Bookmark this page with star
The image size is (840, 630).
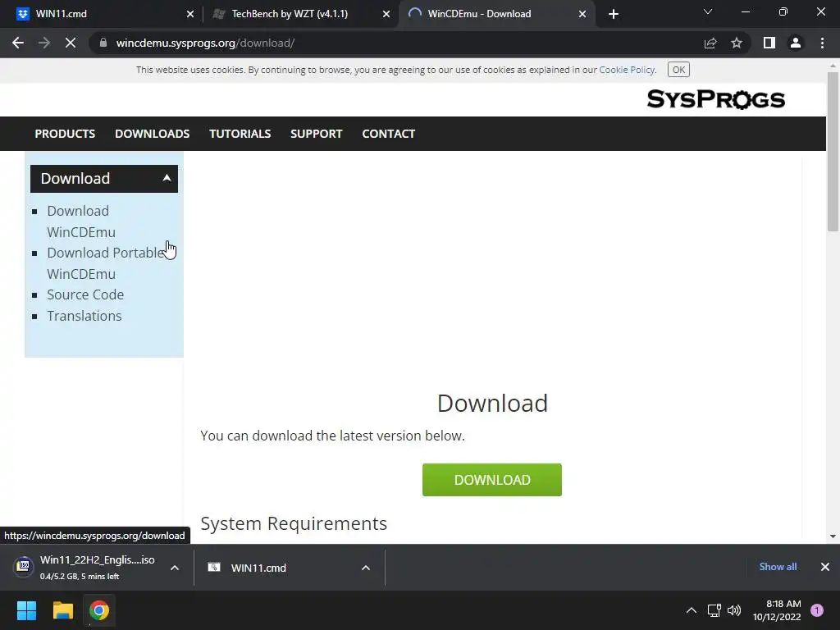point(737,43)
